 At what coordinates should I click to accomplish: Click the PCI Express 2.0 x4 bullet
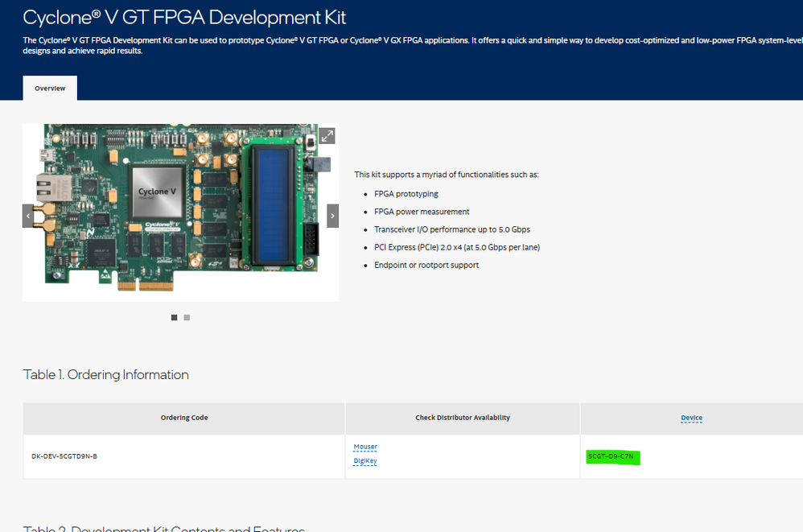tap(456, 247)
